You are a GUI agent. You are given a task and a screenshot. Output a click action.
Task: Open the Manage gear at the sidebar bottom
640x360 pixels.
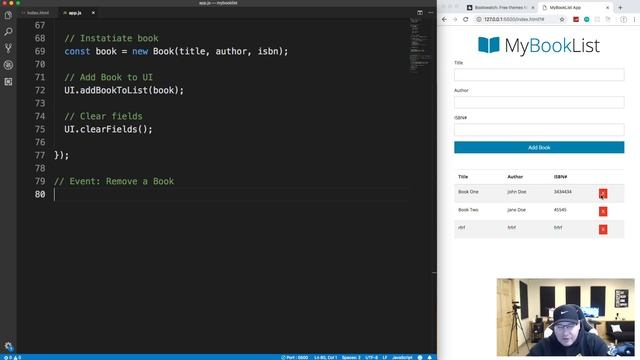coord(8,346)
